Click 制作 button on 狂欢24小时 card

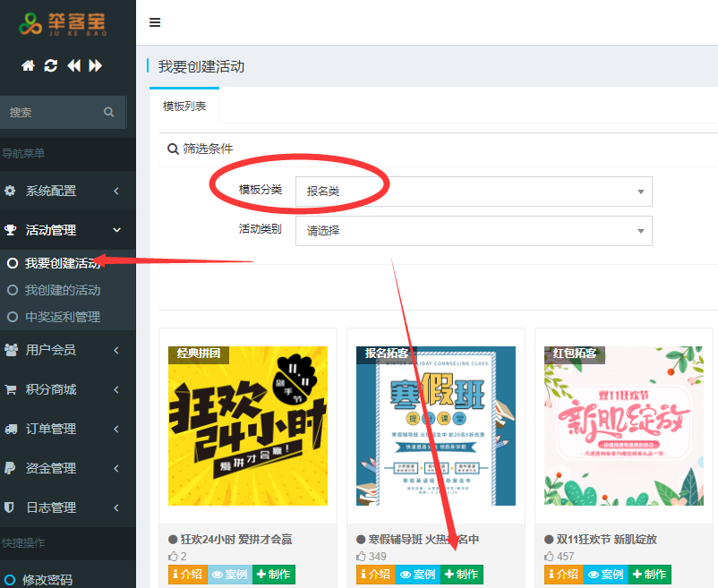coord(274,575)
